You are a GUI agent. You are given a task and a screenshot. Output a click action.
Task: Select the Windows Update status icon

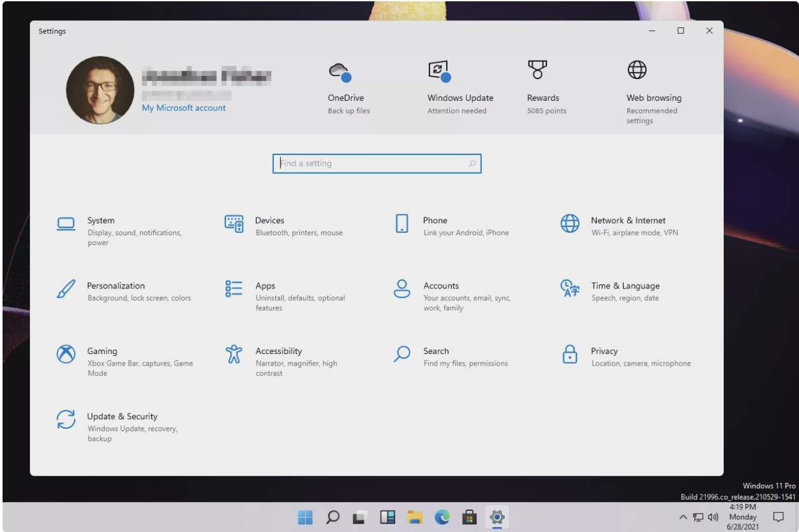440,71
